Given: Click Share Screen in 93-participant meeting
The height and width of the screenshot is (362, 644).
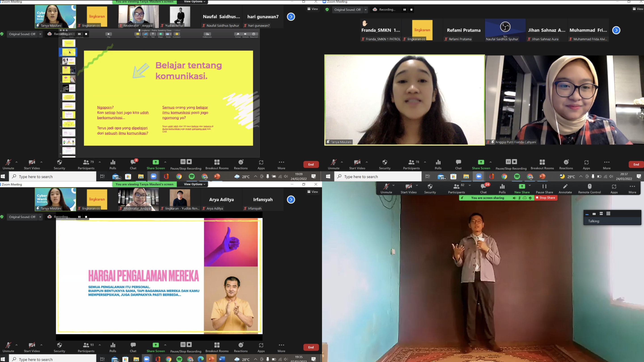Looking at the screenshot, I should click(156, 347).
